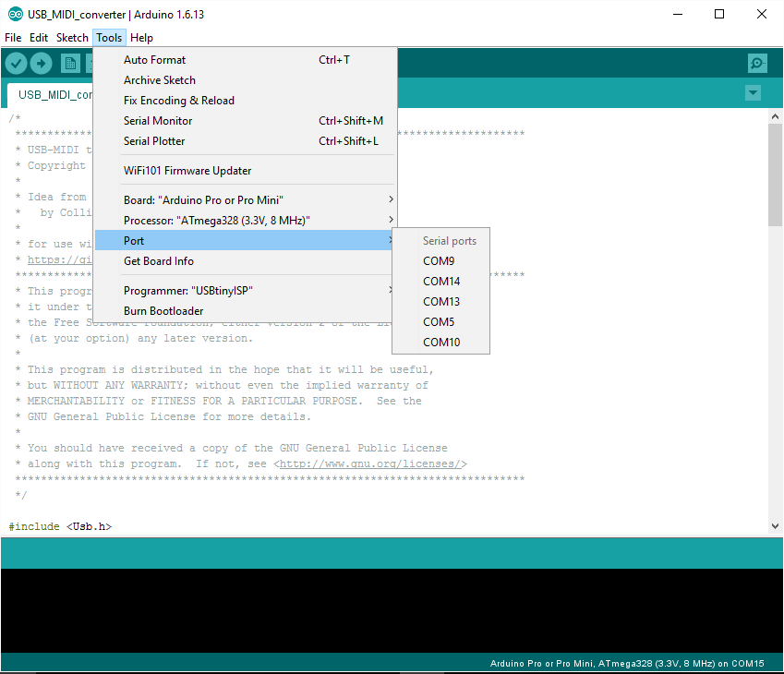Expand the Processor submenu arrow

[391, 220]
